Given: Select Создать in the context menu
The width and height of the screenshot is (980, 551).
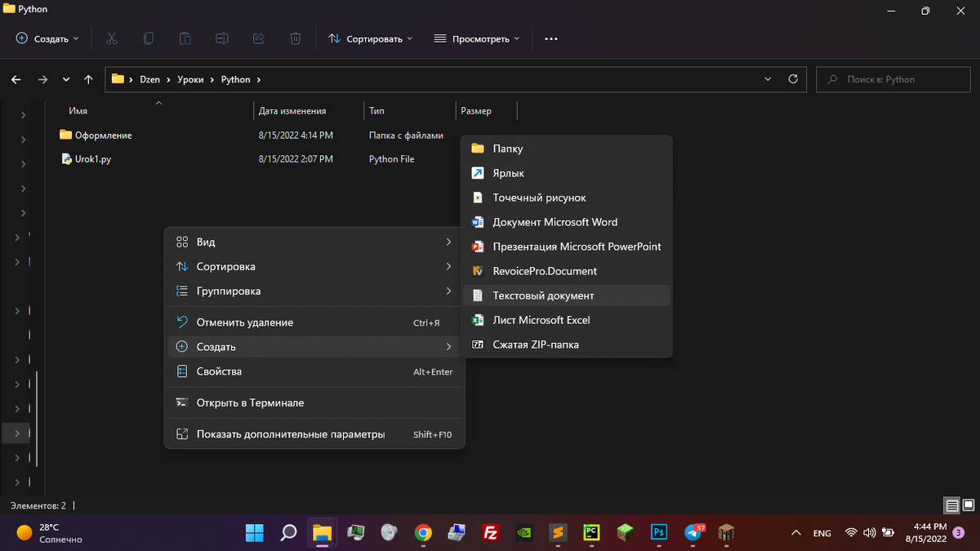Looking at the screenshot, I should tap(314, 347).
